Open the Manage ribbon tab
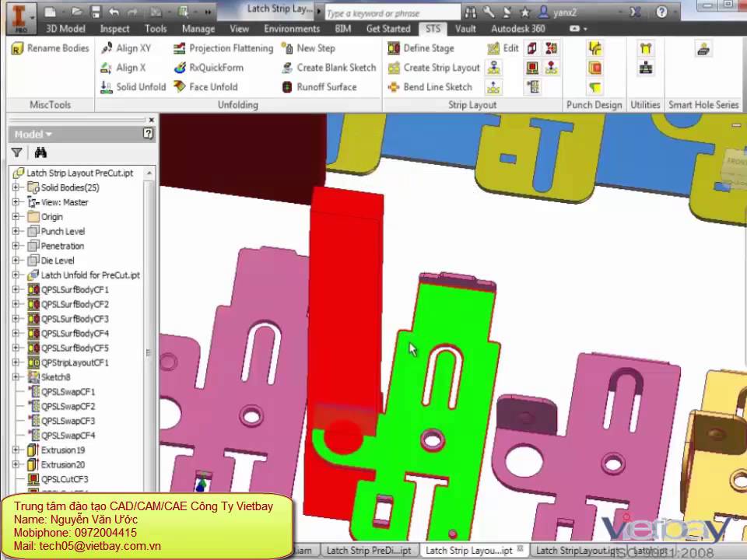Screen dimensions: 747x560 click(x=198, y=29)
